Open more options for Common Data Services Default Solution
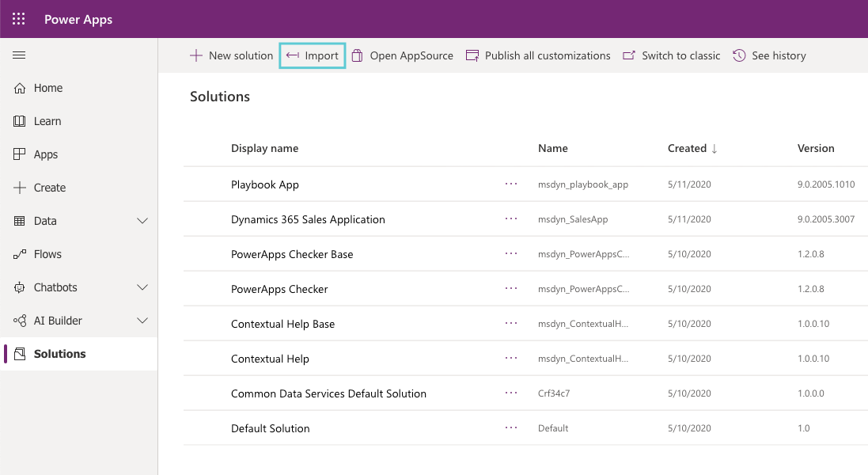Screen dimensions: 868x475 point(511,393)
